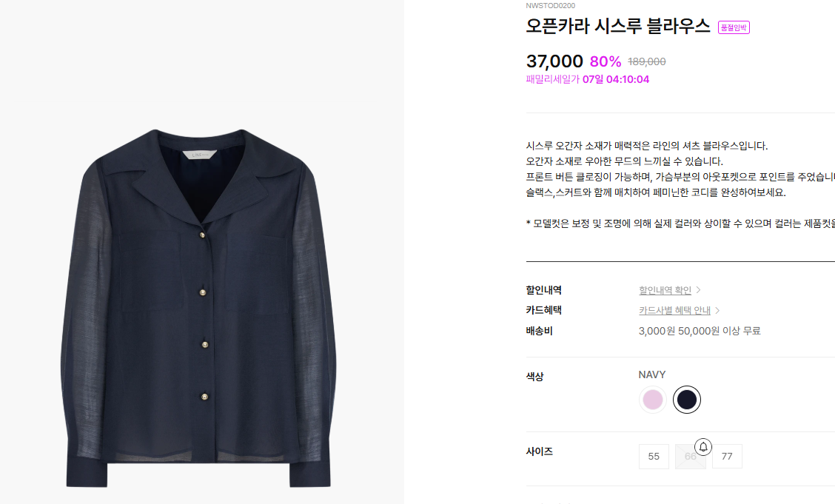The height and width of the screenshot is (504, 835).
Task: Expand the chevron beside 카드사별 혜택 안내
Action: tap(717, 310)
